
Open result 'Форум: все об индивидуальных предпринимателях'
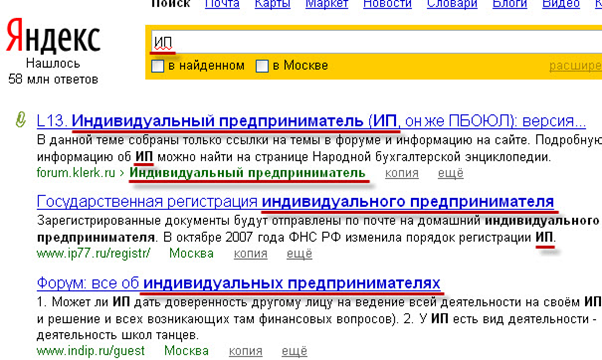click(x=238, y=283)
